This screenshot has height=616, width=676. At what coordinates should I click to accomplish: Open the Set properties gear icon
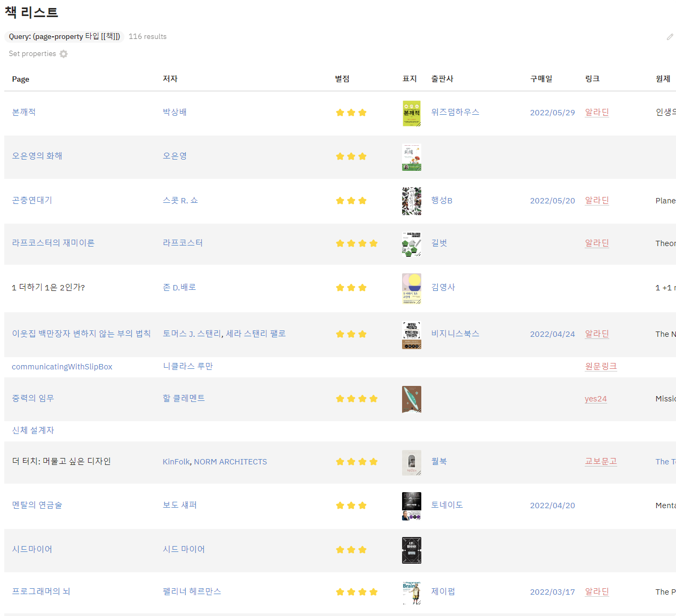[64, 54]
